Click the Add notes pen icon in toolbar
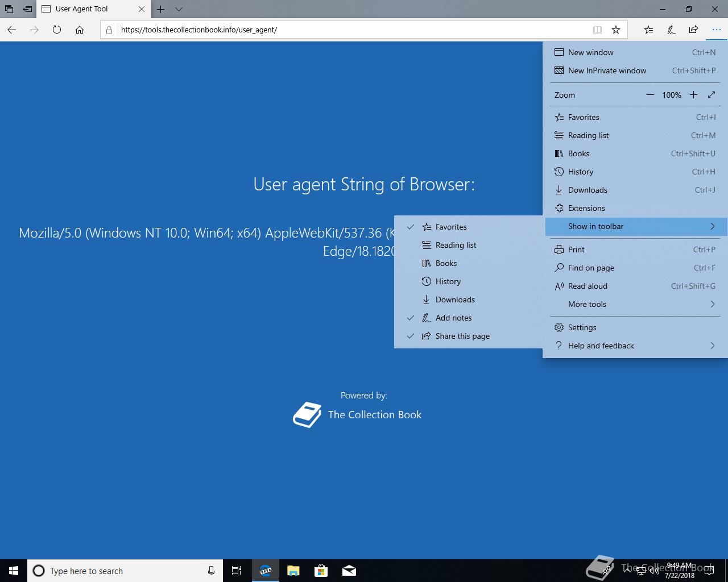 (671, 30)
